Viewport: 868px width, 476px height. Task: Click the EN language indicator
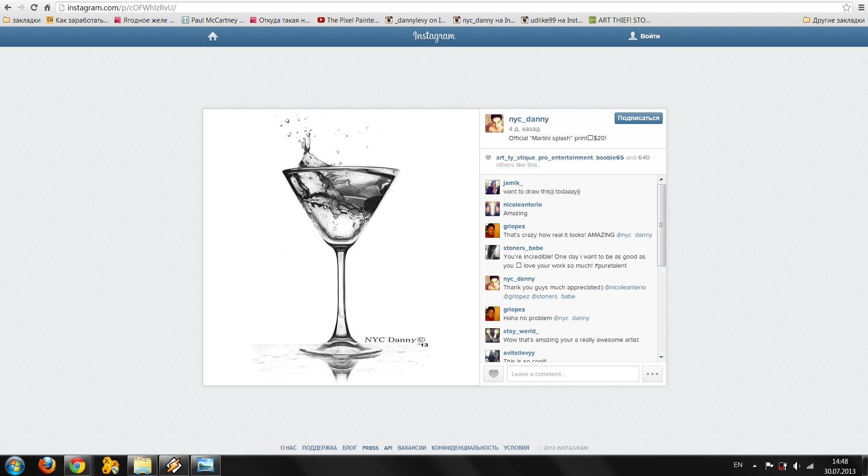pyautogui.click(x=738, y=465)
